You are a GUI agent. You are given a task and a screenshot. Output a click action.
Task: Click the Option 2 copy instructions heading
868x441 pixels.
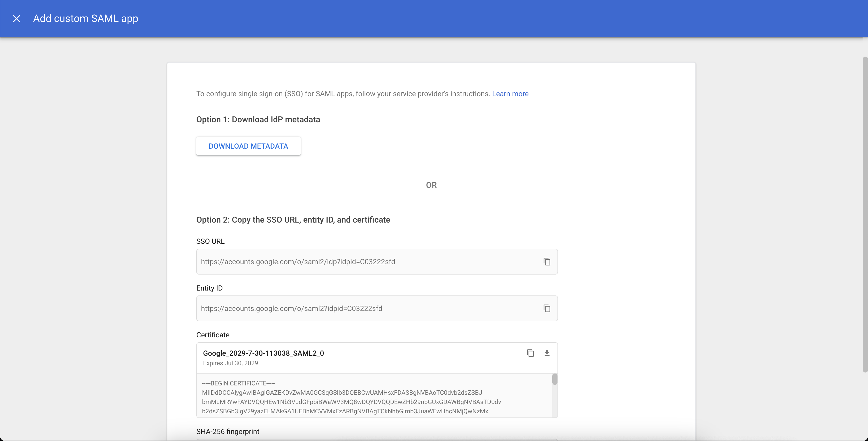click(293, 219)
